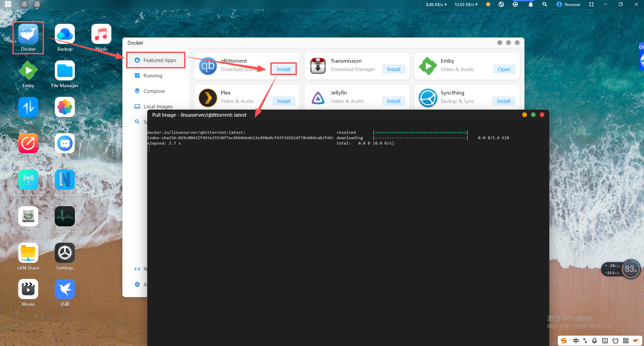
Task: Select Featured Apps in Docker sidebar
Action: coord(156,60)
